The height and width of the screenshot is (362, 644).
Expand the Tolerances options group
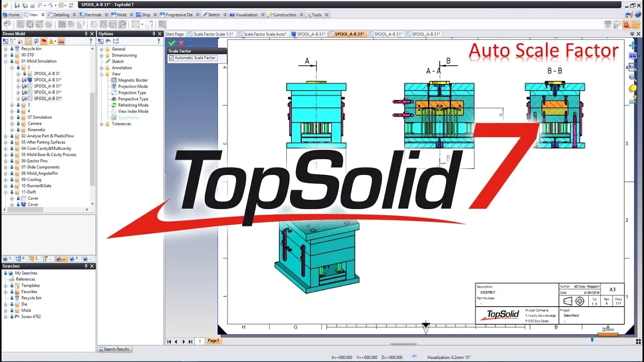point(101,124)
